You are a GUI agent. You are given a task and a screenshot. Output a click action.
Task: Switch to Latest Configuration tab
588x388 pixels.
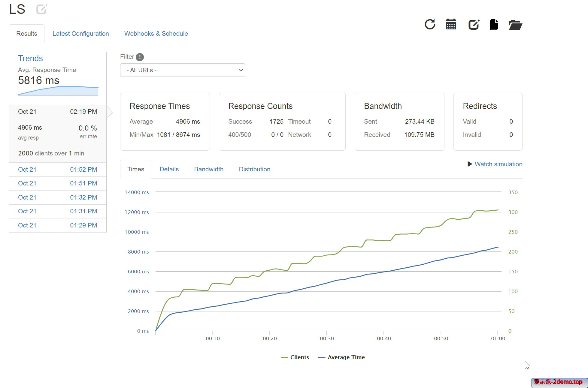[x=80, y=34]
